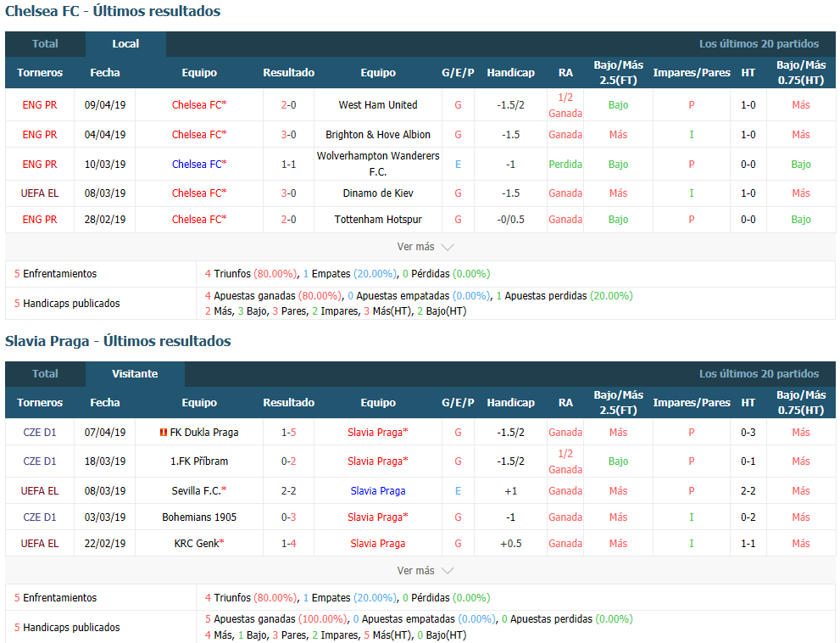The width and height of the screenshot is (840, 643).
Task: Open Los últimos 20 partidos in Slavia section
Action: point(759,374)
